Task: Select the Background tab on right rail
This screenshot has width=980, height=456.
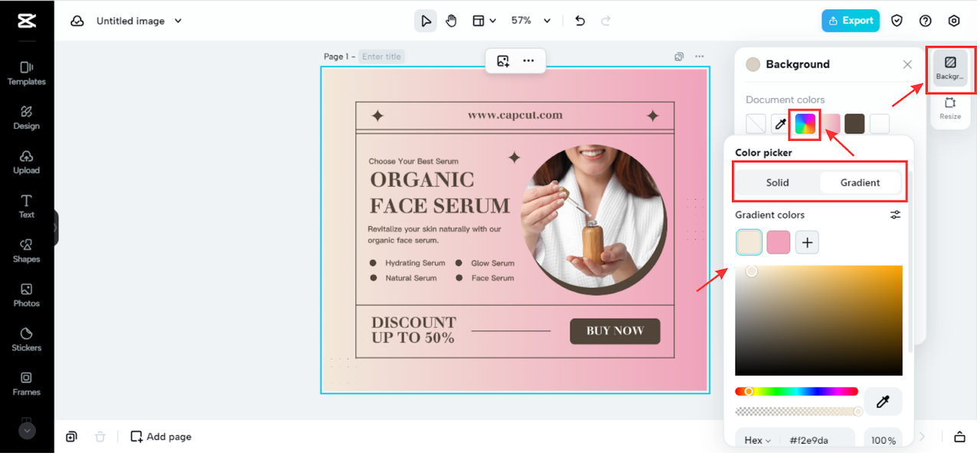Action: click(950, 67)
